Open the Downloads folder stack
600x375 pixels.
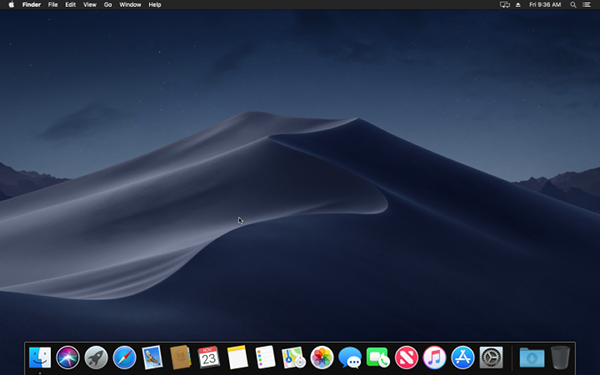(x=532, y=357)
